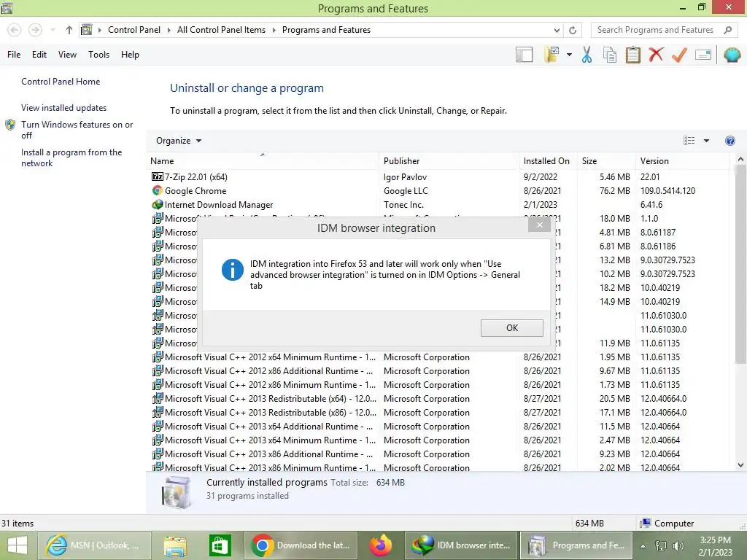
Task: Expand the address bar history dropdown
Action: point(557,30)
